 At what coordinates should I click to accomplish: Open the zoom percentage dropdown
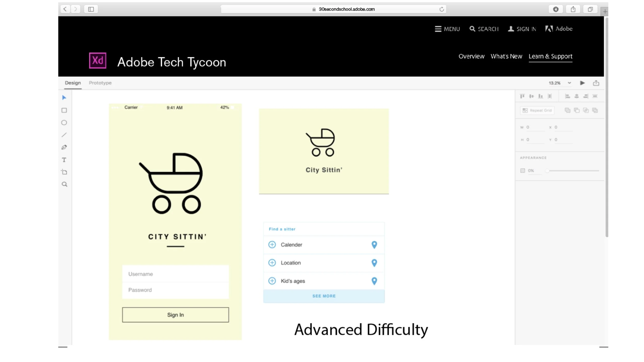[x=569, y=83]
